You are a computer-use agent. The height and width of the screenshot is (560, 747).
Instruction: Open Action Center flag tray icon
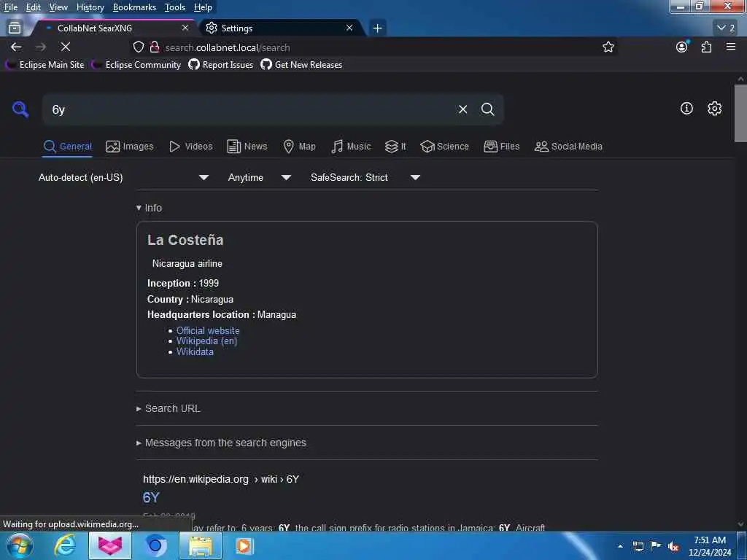(656, 546)
